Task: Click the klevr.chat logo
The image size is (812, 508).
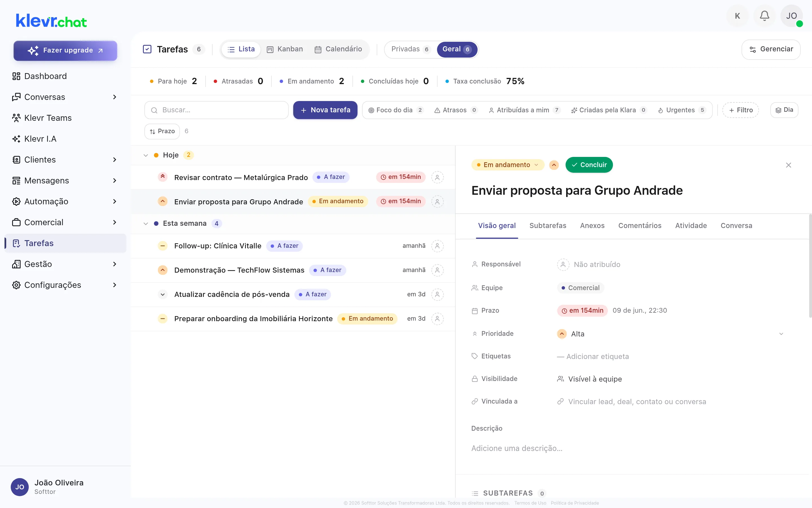Action: 51,21
